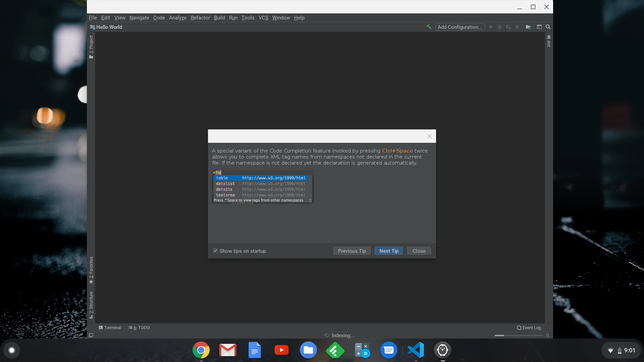This screenshot has width=644, height=362.
Task: Open the Ant tool window
Action: pos(549,41)
